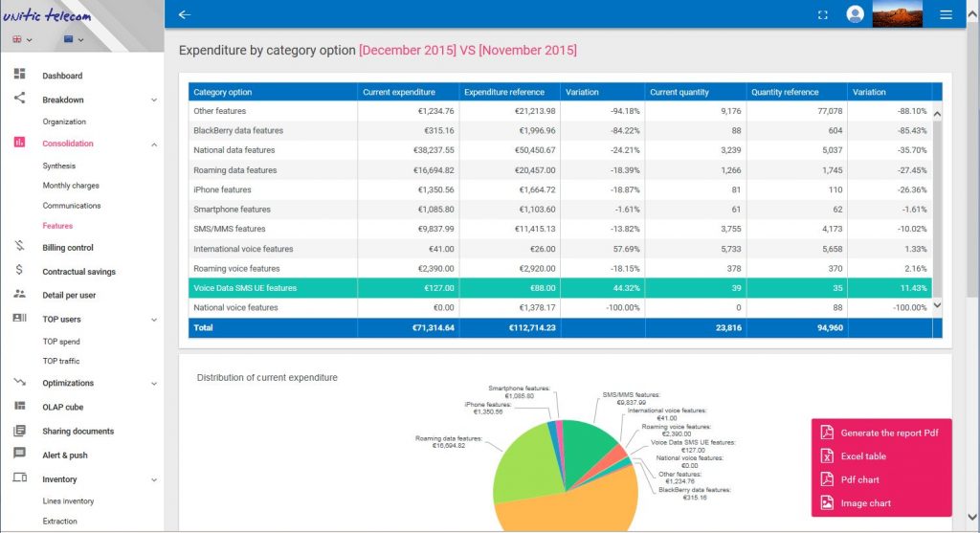Click the back arrow in the top bar
This screenshot has width=980, height=533.
point(185,14)
